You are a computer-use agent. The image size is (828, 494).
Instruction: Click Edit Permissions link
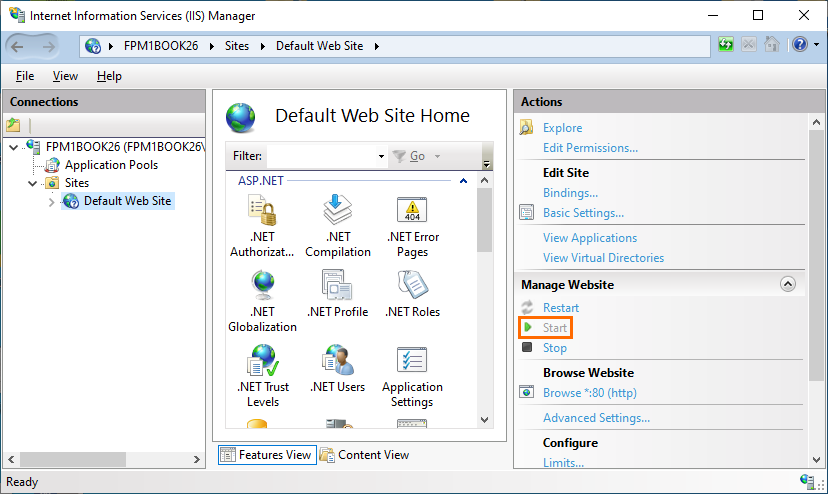coord(590,148)
